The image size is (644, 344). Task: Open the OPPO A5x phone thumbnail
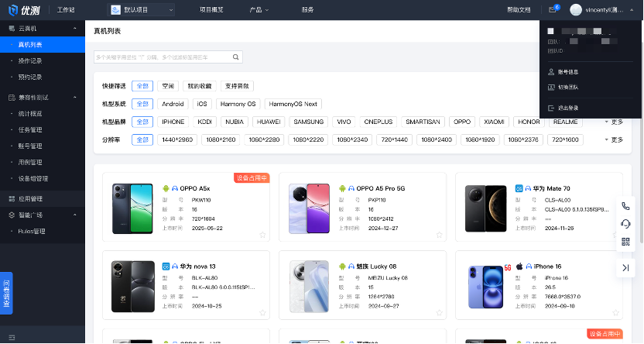[132, 208]
